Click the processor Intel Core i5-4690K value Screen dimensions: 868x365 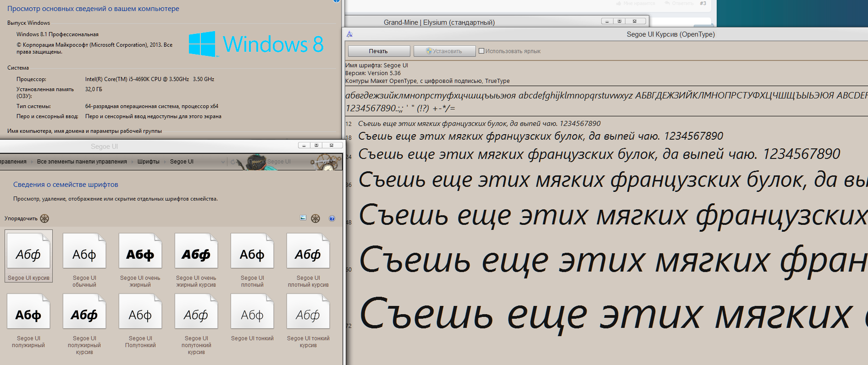pos(149,79)
